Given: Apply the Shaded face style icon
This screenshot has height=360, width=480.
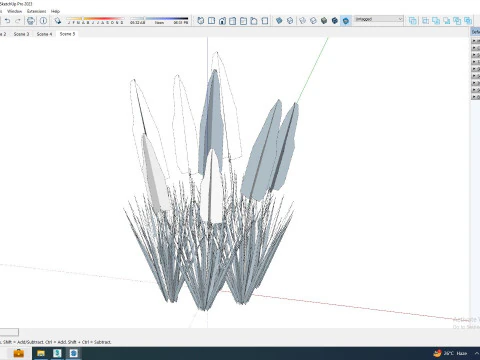Looking at the screenshot, I should tap(324, 21).
